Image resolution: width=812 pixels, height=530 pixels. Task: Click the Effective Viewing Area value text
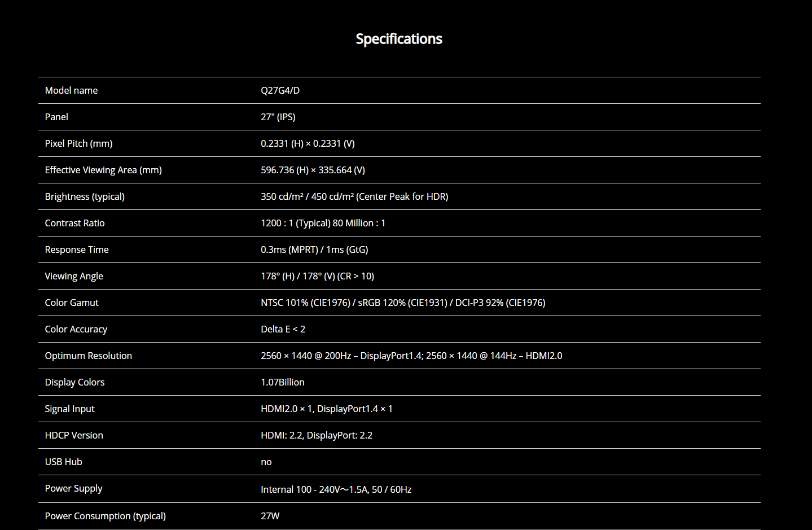(313, 170)
